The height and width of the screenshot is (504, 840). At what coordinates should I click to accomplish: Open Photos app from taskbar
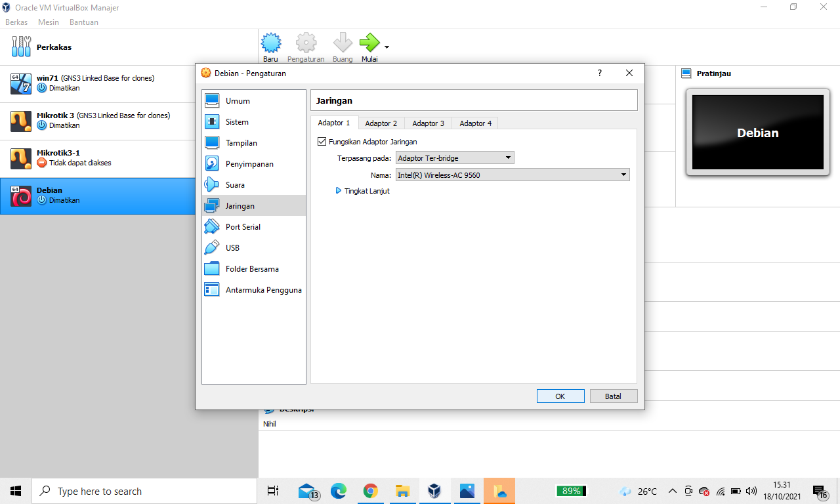(467, 491)
